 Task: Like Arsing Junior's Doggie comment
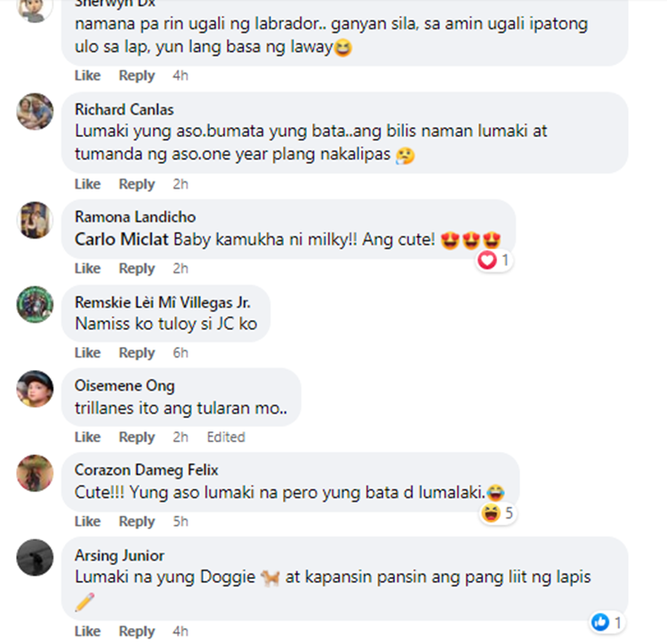pos(88,632)
